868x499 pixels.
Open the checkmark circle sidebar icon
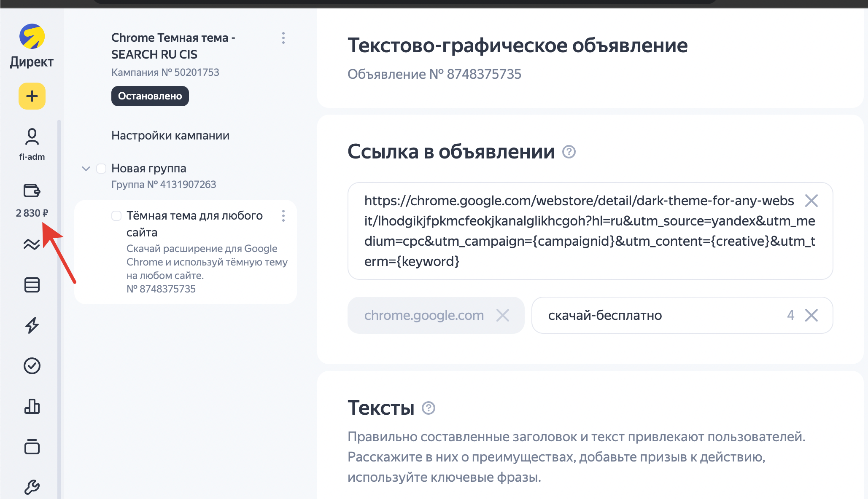tap(32, 366)
